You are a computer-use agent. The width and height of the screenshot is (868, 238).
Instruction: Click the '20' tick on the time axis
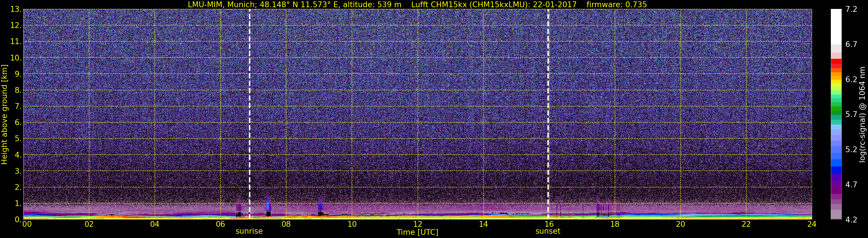[680, 224]
